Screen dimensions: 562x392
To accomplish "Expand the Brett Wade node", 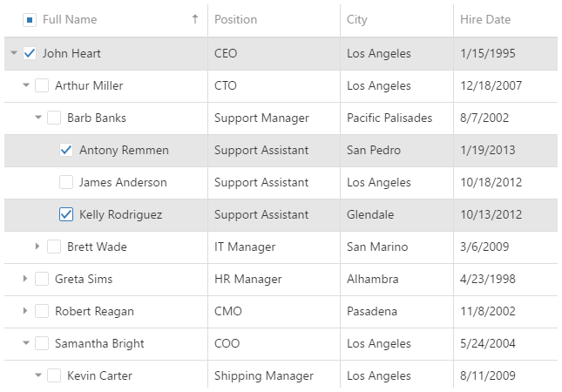I will point(37,247).
